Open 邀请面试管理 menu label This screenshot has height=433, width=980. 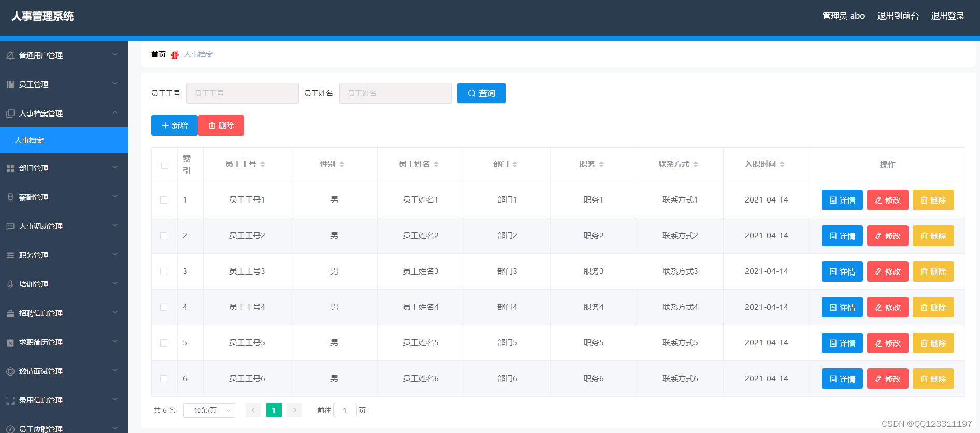pyautogui.click(x=41, y=371)
